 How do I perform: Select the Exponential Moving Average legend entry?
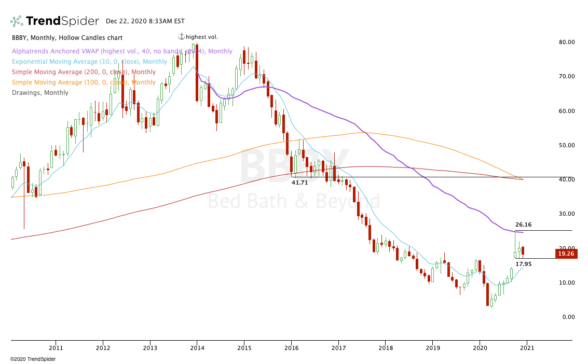pyautogui.click(x=90, y=61)
